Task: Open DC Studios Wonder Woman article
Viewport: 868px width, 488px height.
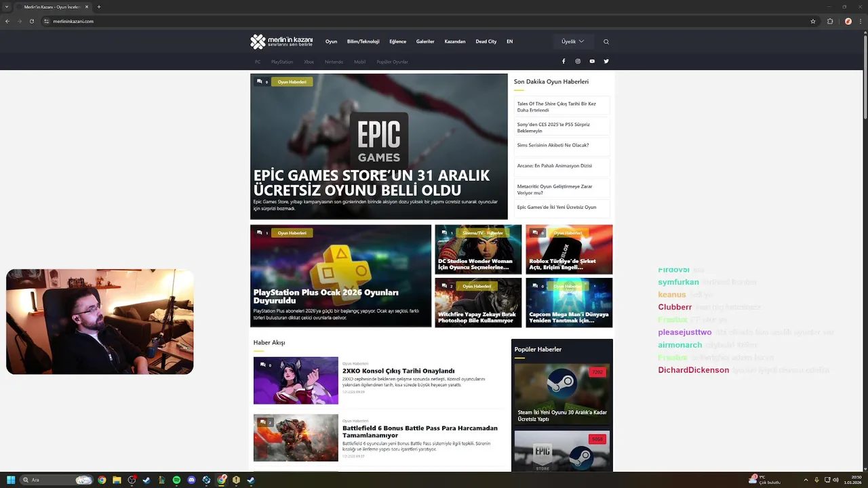Action: [x=478, y=249]
